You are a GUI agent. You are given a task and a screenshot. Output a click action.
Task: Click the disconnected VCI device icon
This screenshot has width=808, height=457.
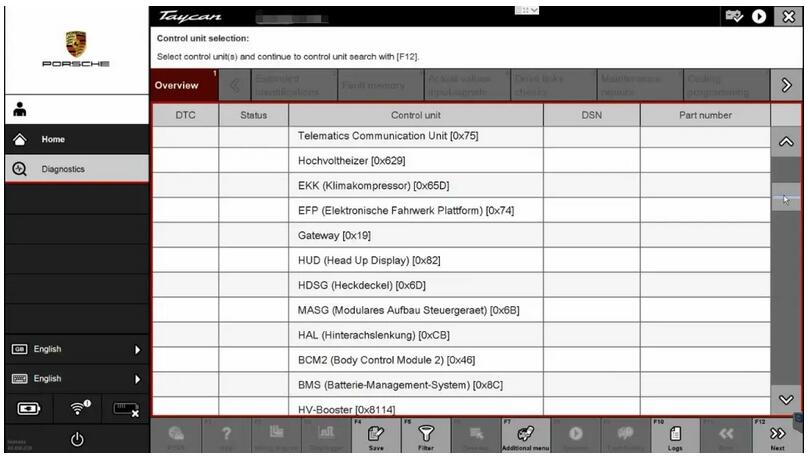point(126,409)
